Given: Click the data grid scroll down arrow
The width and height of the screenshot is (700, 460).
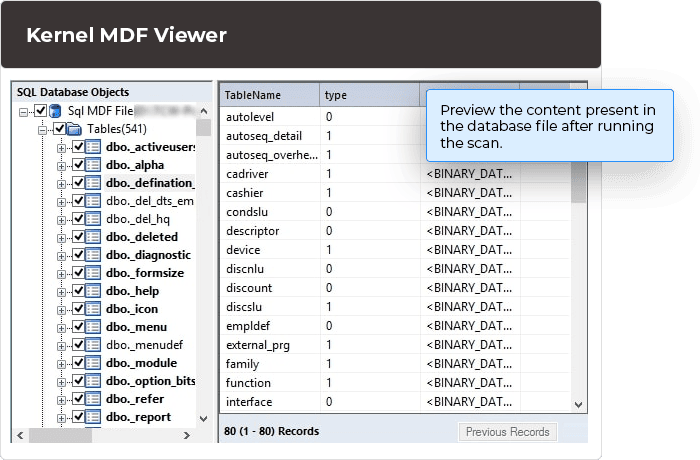Looking at the screenshot, I should pyautogui.click(x=579, y=405).
